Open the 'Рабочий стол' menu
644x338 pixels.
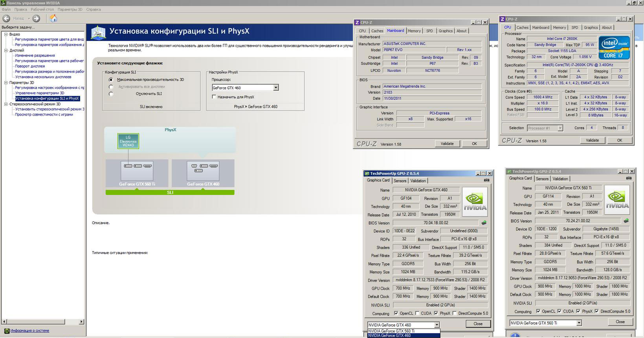(42, 9)
